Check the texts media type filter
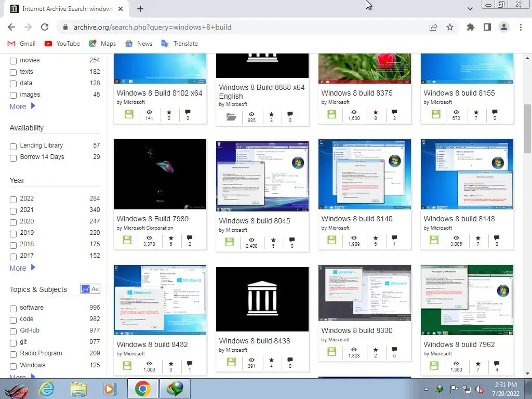The height and width of the screenshot is (399, 532). click(x=13, y=72)
